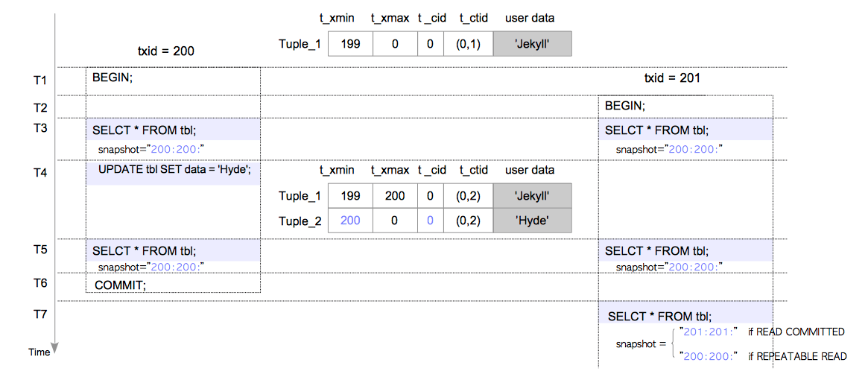Click txid 200's SELCT statement at T3

pyautogui.click(x=144, y=130)
